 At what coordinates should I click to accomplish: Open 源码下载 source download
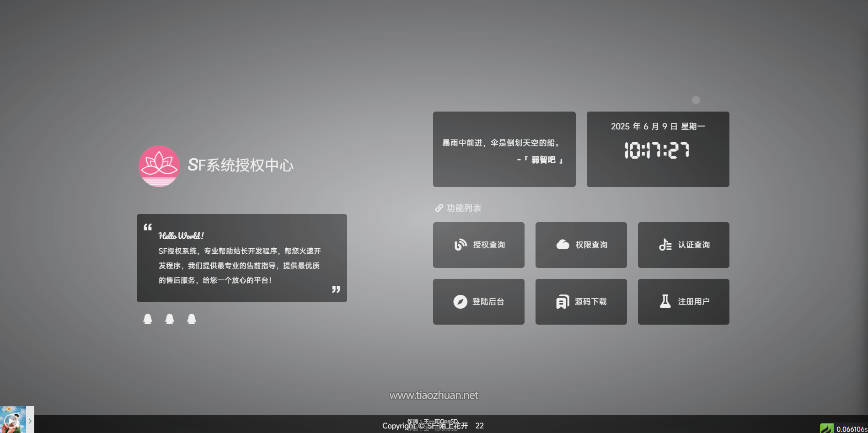coord(581,302)
